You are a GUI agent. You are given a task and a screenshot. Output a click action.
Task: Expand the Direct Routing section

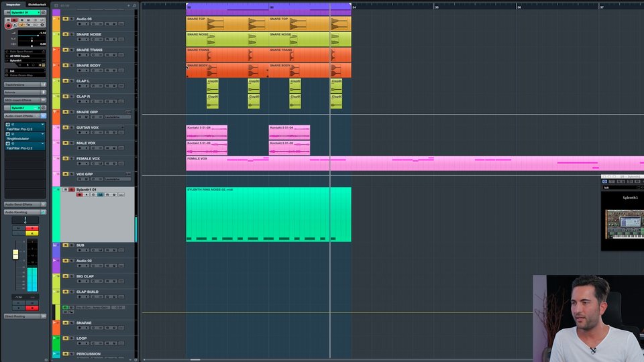[x=25, y=316]
